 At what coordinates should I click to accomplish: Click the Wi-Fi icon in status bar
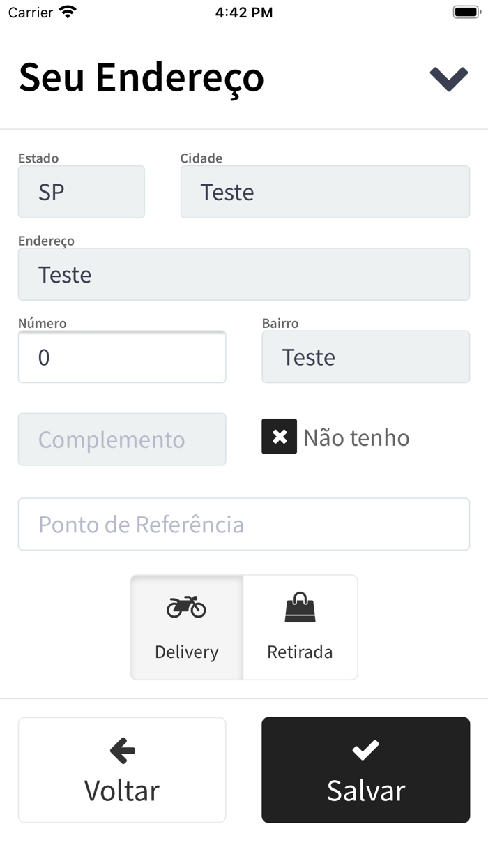coord(68,11)
